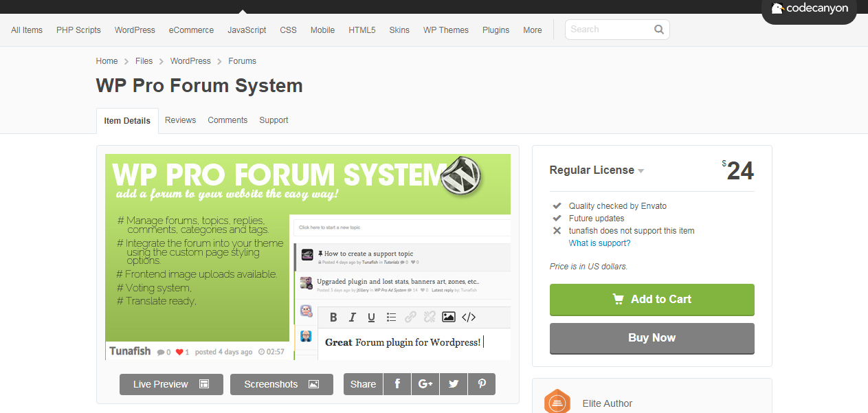Share on Twitter icon
Image resolution: width=868 pixels, height=413 pixels.
(x=454, y=384)
